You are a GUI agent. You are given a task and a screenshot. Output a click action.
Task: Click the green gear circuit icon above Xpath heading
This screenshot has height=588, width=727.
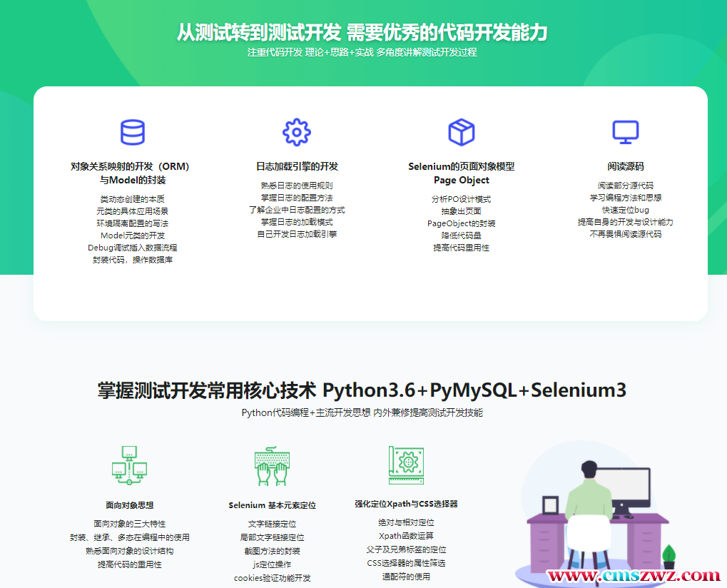tap(406, 465)
